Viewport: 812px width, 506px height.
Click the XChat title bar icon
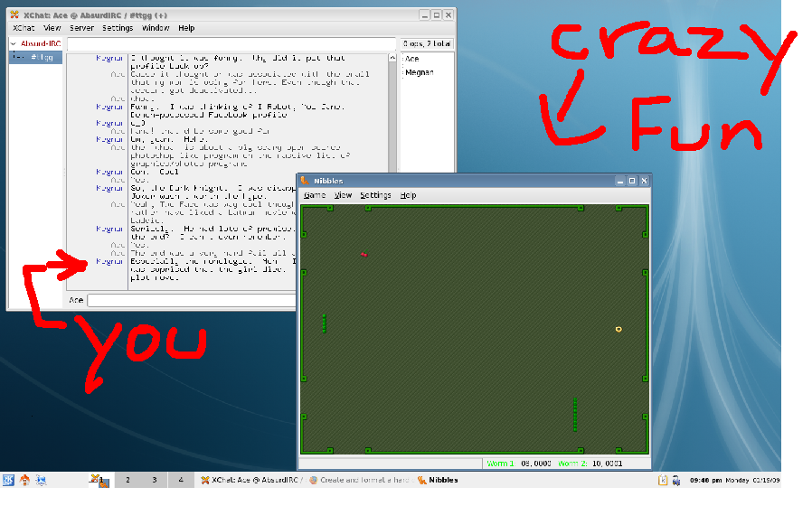point(14,15)
